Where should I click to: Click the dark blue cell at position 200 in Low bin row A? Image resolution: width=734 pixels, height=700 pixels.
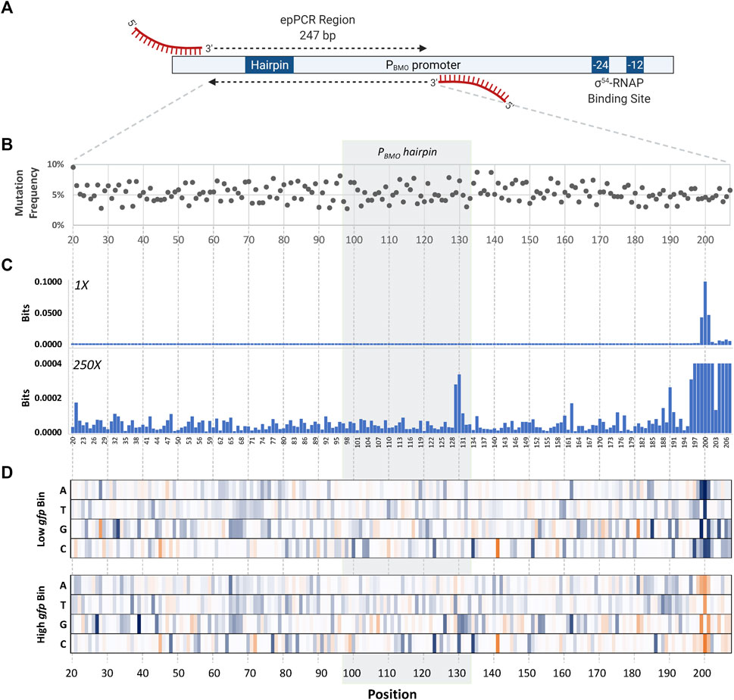(x=704, y=489)
